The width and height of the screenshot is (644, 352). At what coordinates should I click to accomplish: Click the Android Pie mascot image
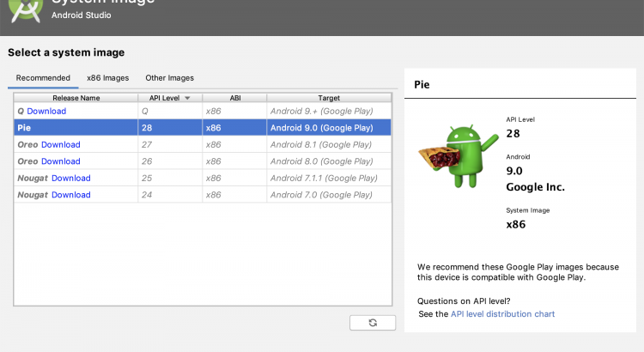point(457,155)
